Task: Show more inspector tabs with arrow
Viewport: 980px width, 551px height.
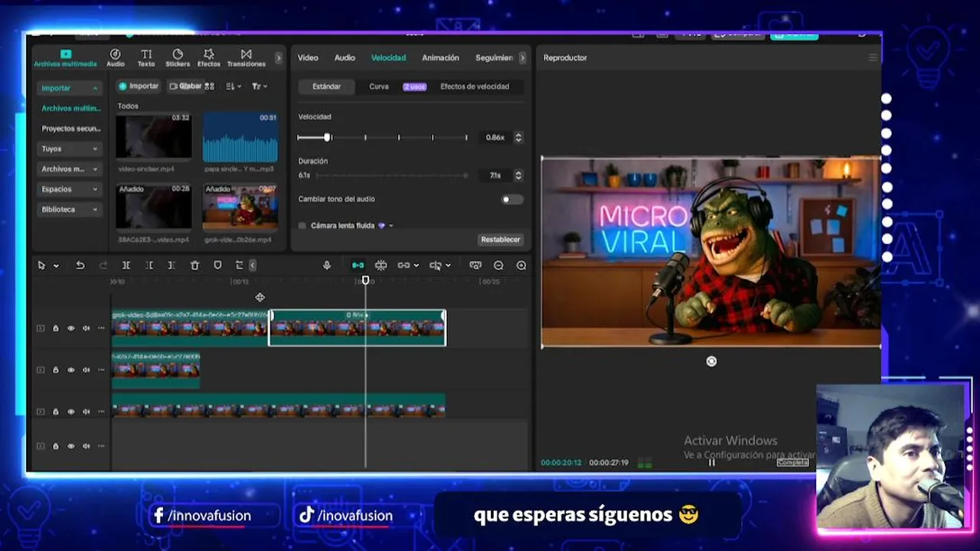Action: point(522,57)
